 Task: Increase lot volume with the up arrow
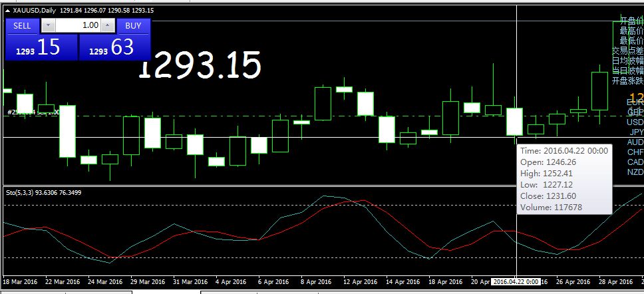click(108, 26)
